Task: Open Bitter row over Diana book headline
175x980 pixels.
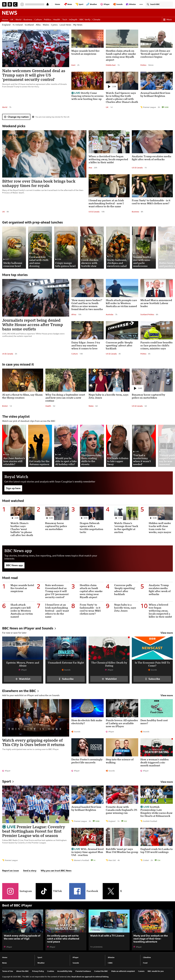Action: click(x=39, y=183)
